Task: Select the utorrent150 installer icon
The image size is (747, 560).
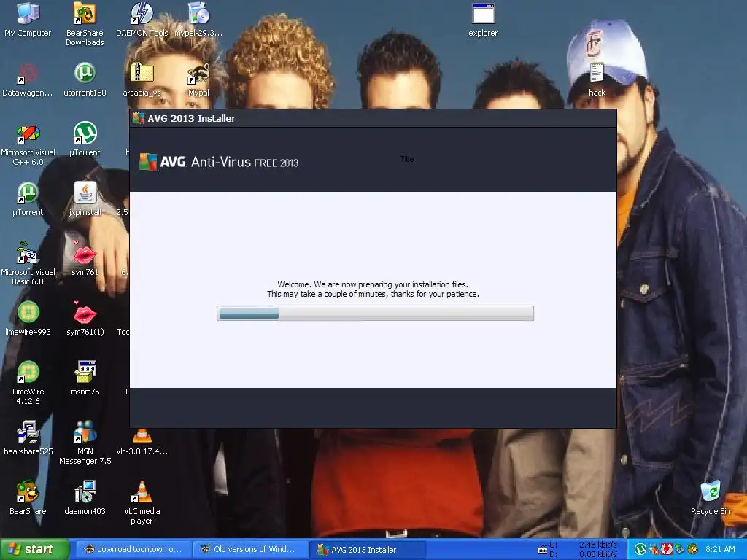Action: click(85, 80)
